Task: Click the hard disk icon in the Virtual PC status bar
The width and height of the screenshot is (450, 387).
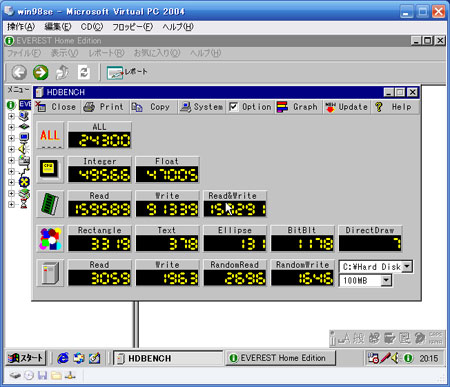Action: tap(15, 376)
